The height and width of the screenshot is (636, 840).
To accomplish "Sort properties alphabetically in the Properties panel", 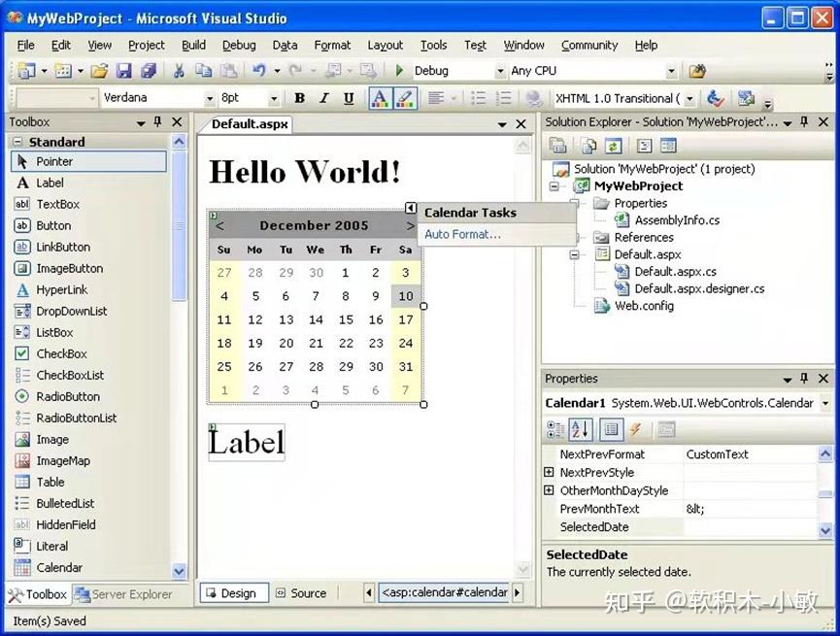I will click(581, 429).
